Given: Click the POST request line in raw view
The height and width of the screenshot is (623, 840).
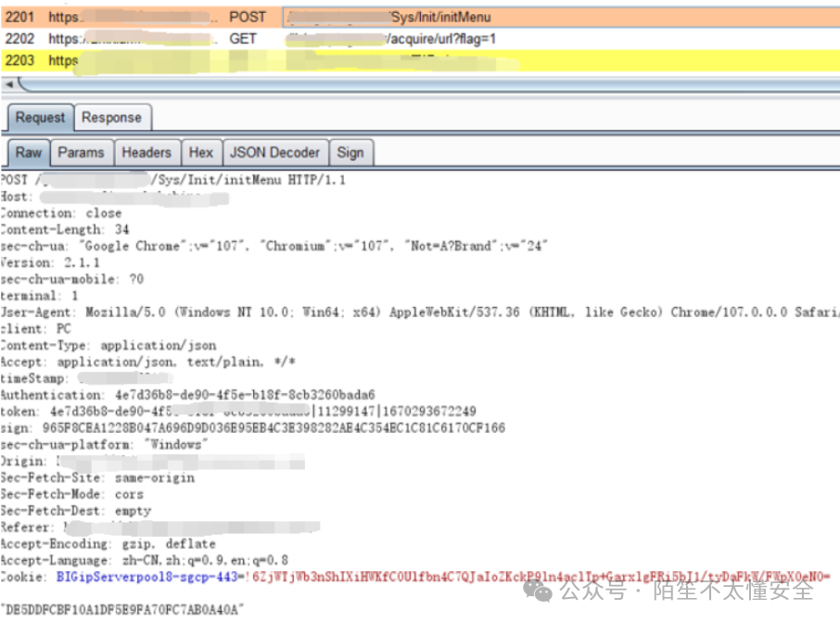Looking at the screenshot, I should [173, 180].
